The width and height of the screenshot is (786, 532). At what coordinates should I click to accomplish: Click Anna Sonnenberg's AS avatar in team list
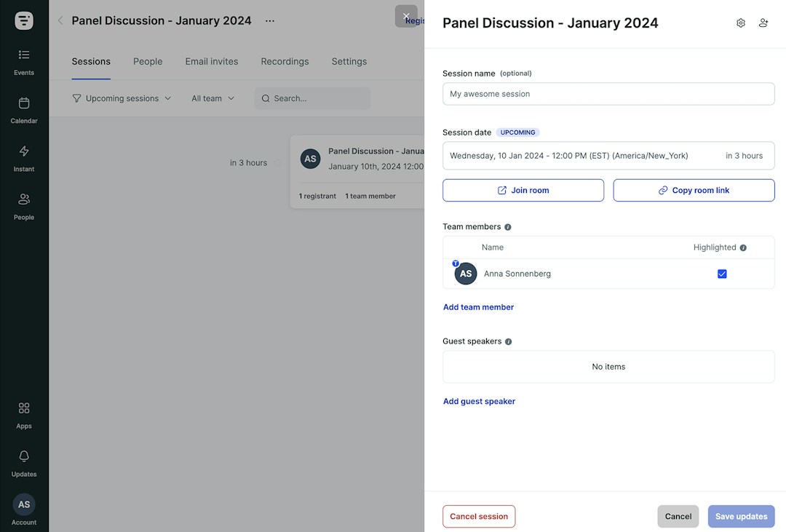coord(465,274)
